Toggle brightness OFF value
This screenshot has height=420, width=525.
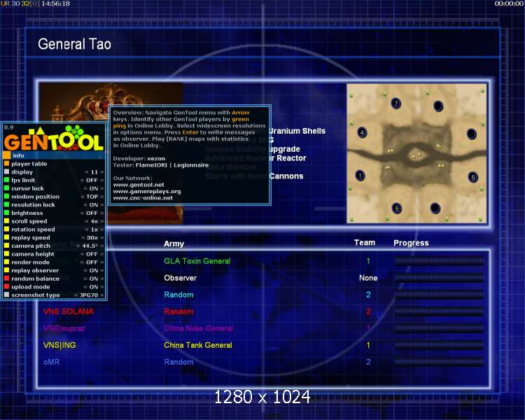click(92, 213)
